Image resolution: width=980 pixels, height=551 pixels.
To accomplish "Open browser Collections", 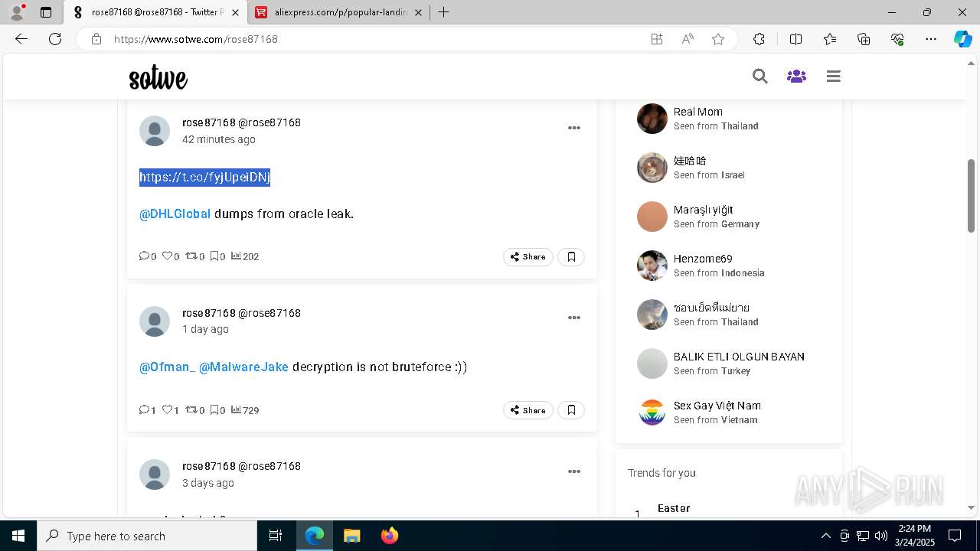I will 864,39.
